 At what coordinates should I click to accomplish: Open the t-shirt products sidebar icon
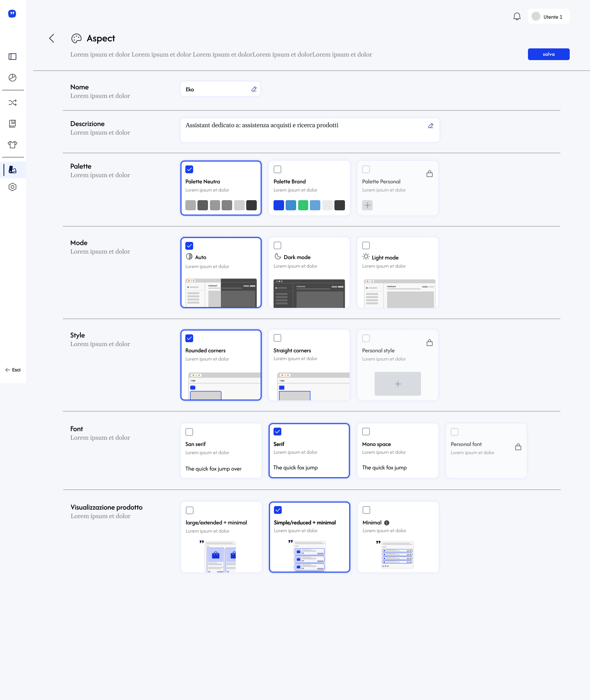(12, 145)
